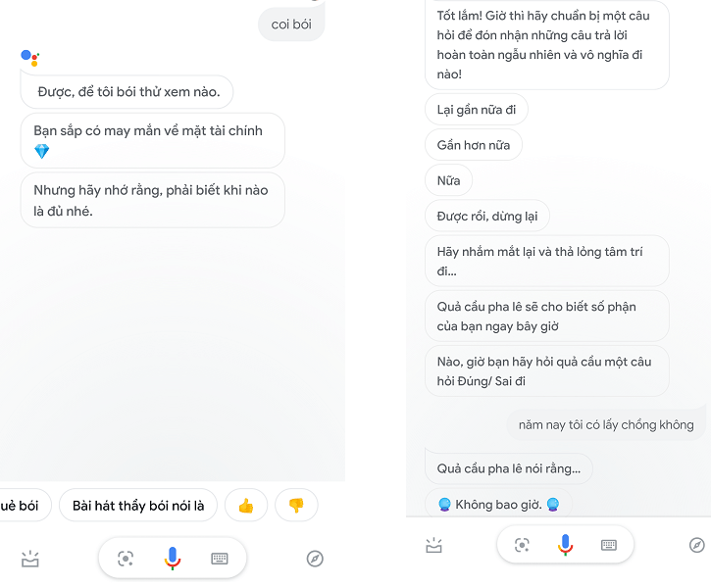Tap the thumbs up feedback chip
Screen dimensions: 711x588
pos(246,506)
